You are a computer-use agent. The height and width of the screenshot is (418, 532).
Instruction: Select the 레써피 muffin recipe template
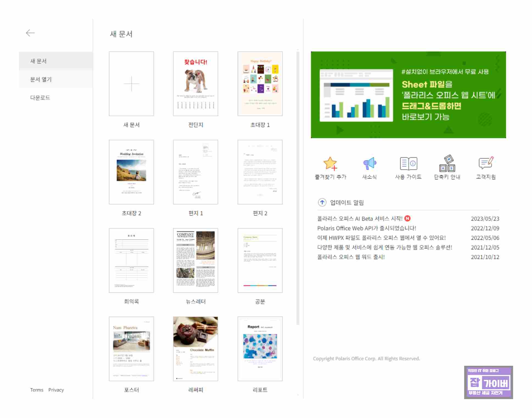pyautogui.click(x=195, y=349)
